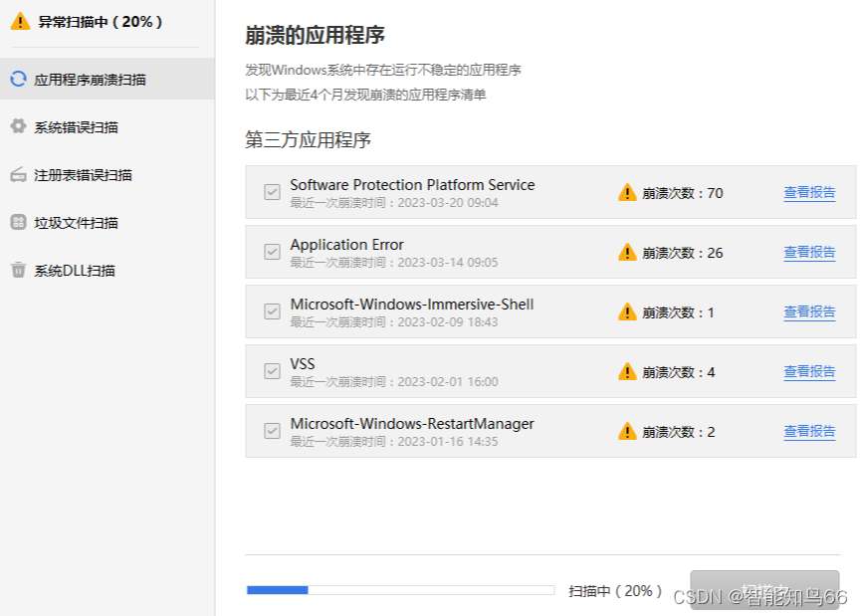Open the 系统错误扫描 sidebar item

108,127
